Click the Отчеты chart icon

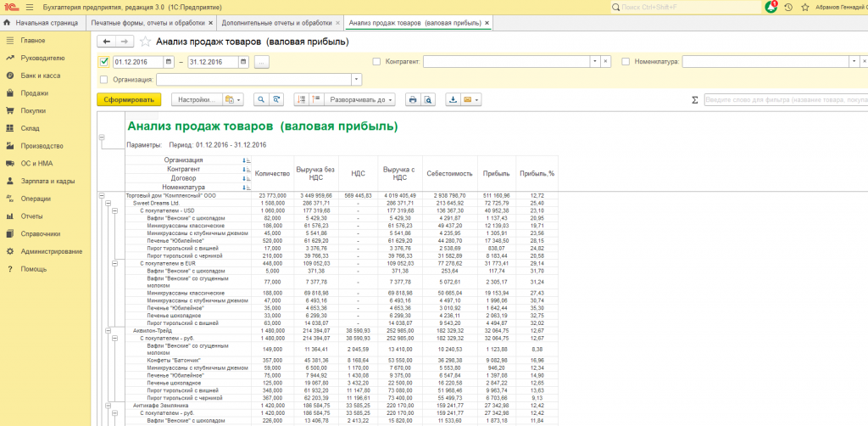9,216
